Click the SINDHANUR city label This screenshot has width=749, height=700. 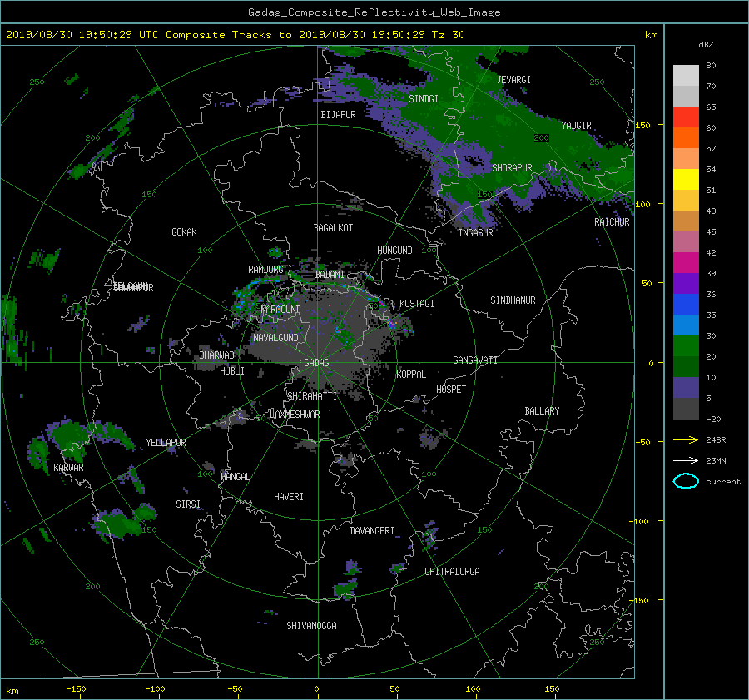pos(513,300)
